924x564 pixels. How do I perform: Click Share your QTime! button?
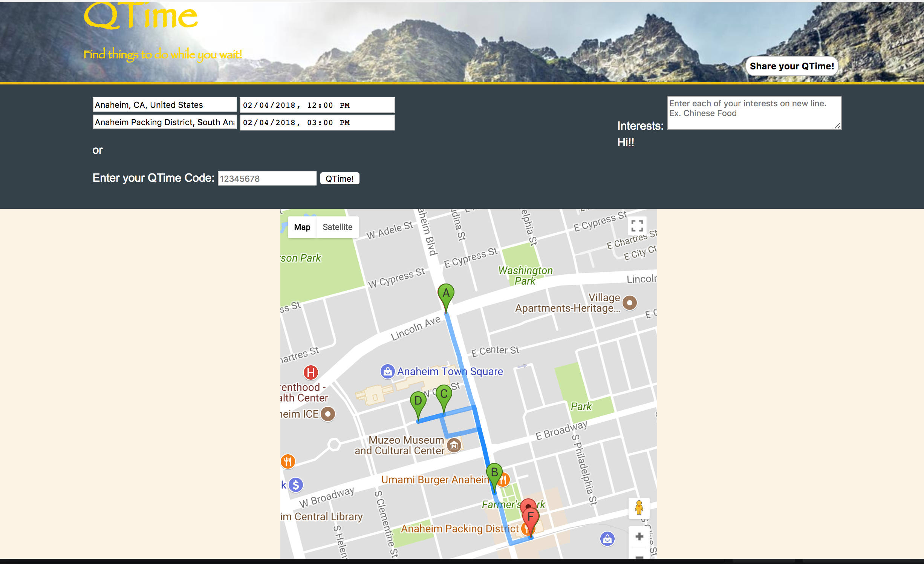(792, 66)
